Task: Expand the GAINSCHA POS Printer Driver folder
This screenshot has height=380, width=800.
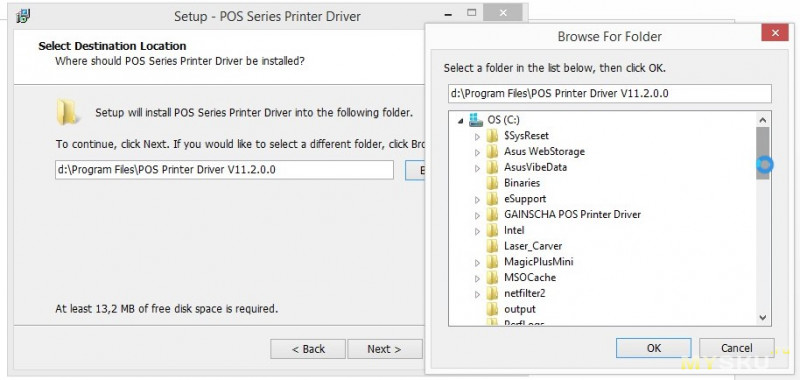Action: pos(477,215)
